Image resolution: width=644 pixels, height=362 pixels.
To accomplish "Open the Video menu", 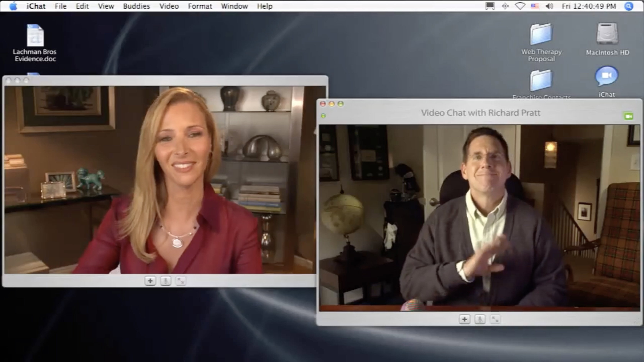I will (169, 6).
